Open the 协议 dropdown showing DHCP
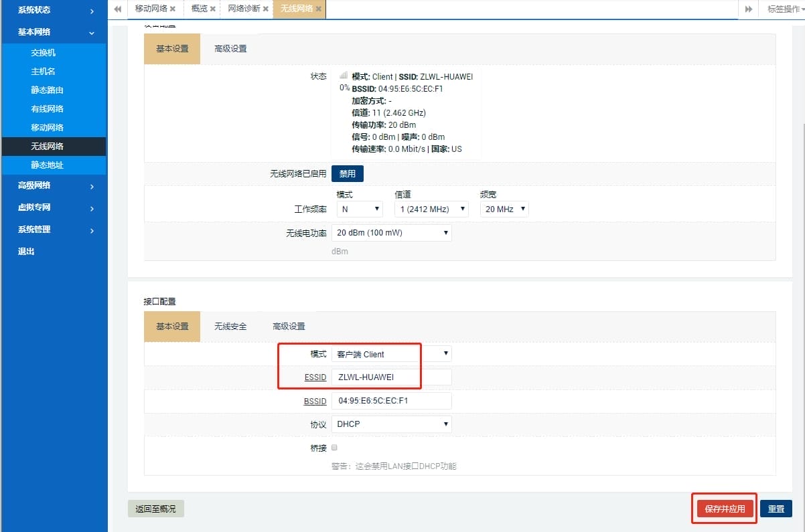This screenshot has height=532, width=805. point(392,424)
